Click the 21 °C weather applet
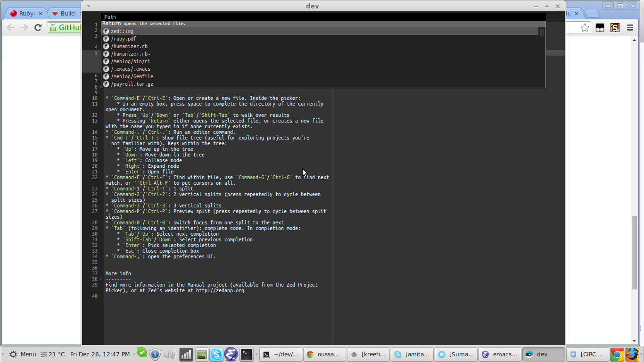 (x=53, y=354)
